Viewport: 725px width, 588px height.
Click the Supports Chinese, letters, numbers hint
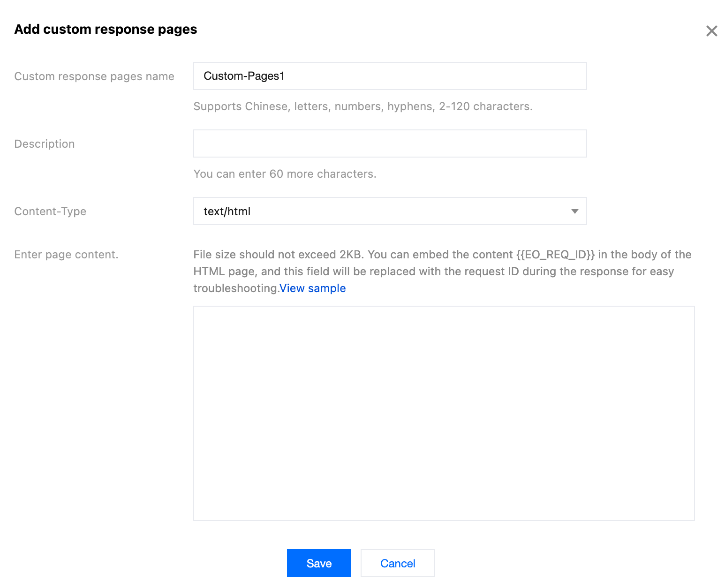coord(362,106)
